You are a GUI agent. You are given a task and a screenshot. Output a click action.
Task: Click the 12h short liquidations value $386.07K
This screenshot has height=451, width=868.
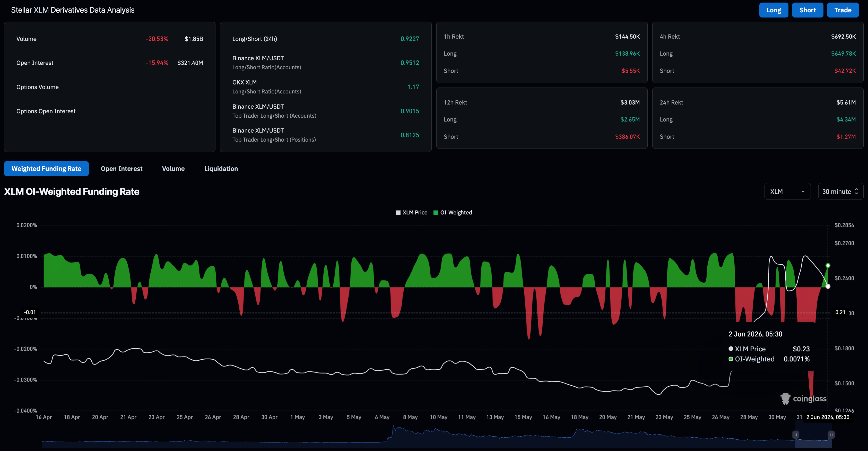(x=627, y=136)
